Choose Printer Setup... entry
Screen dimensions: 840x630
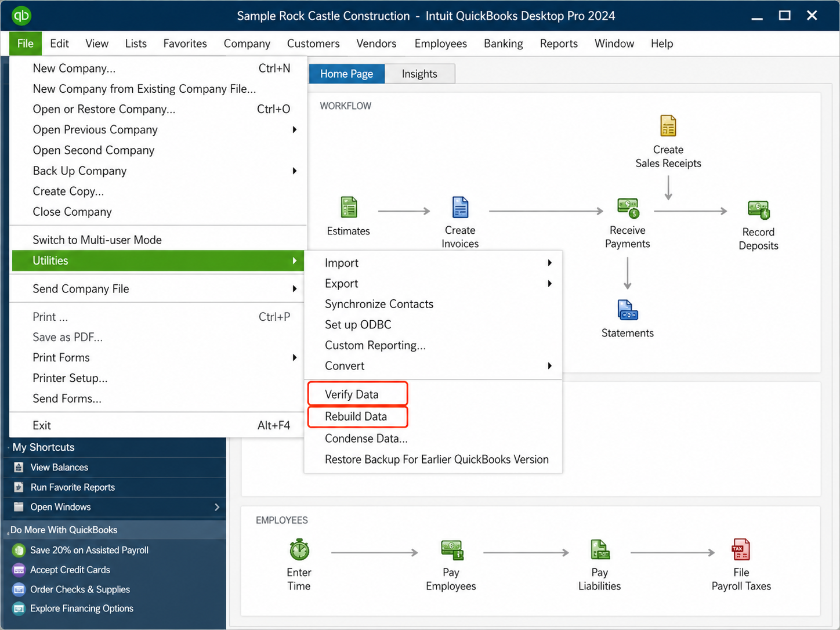click(x=158, y=378)
